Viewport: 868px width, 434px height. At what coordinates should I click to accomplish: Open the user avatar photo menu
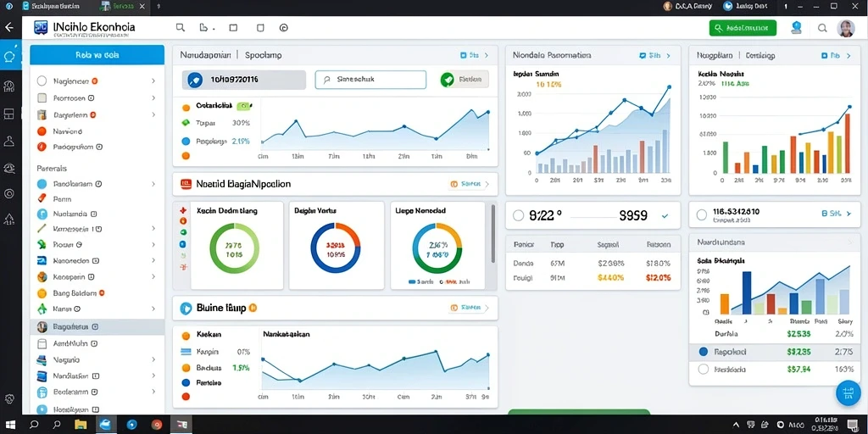tap(846, 28)
